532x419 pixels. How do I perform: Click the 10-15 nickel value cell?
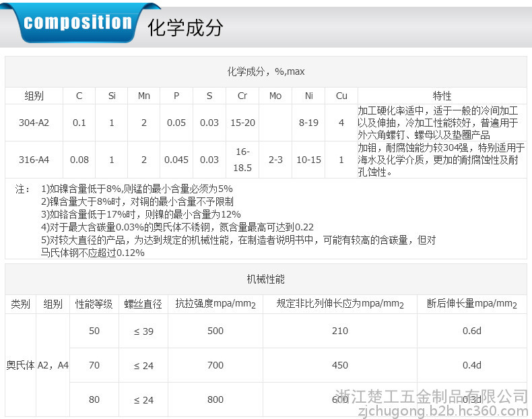tap(308, 160)
